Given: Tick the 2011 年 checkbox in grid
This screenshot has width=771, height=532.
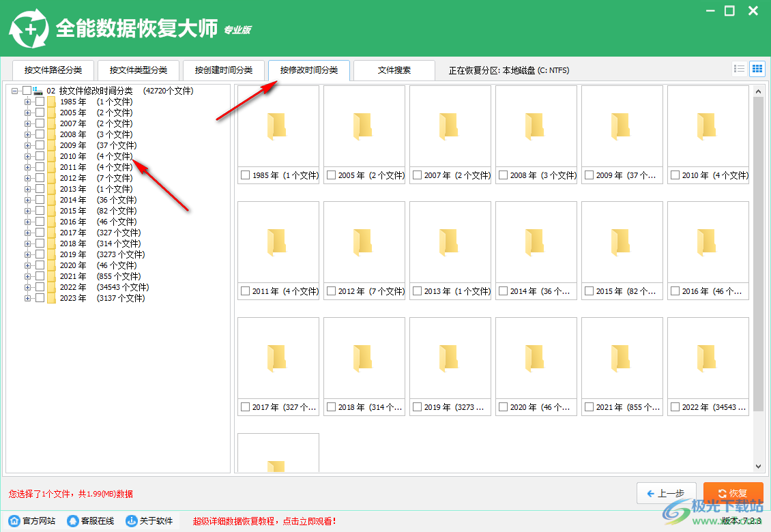Looking at the screenshot, I should tap(245, 291).
